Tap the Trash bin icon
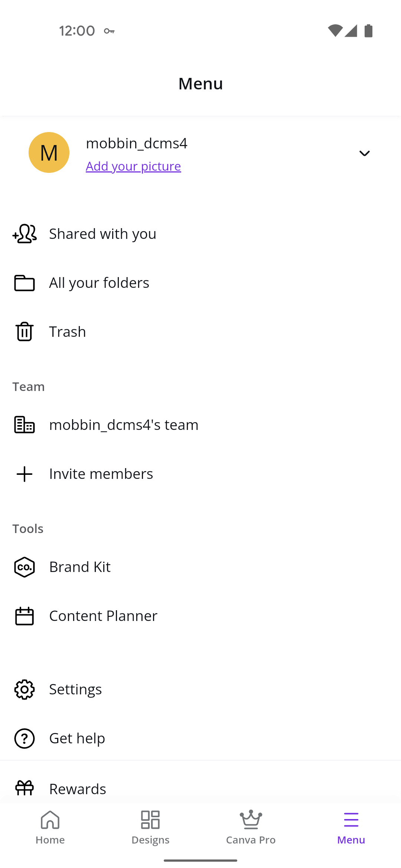The width and height of the screenshot is (401, 868). coord(25,331)
